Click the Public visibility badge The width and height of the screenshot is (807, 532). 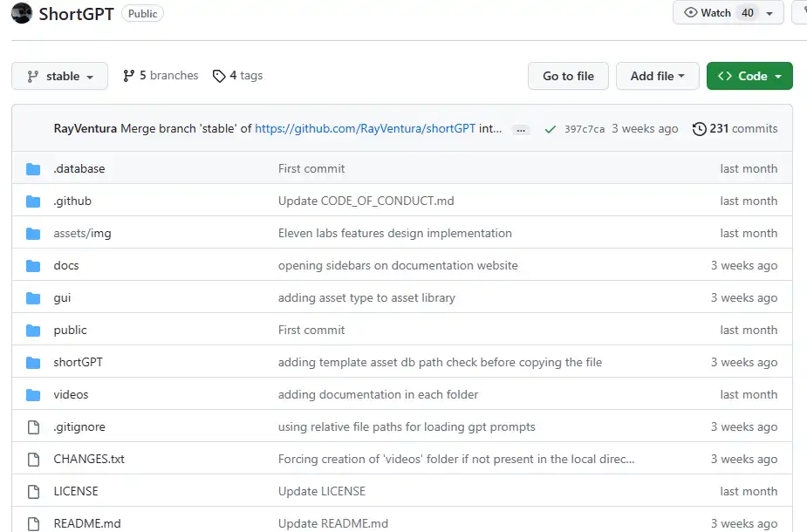point(142,14)
